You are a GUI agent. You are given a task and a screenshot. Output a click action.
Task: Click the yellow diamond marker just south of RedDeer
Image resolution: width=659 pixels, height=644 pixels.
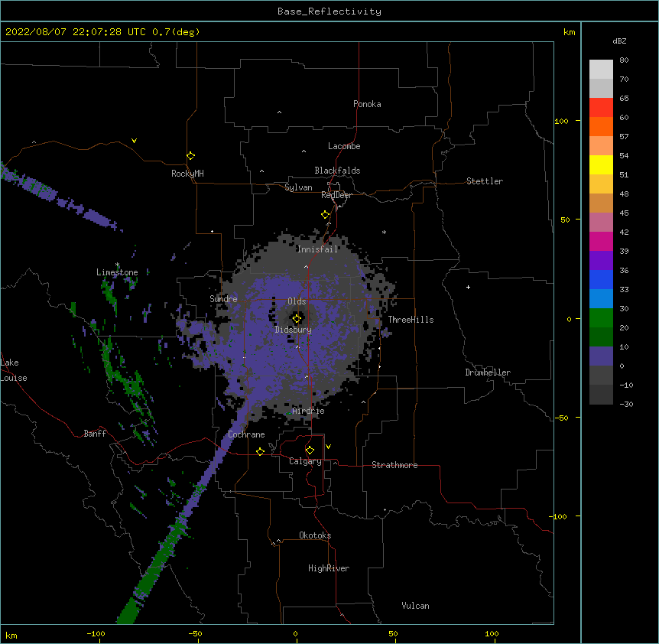326,215
